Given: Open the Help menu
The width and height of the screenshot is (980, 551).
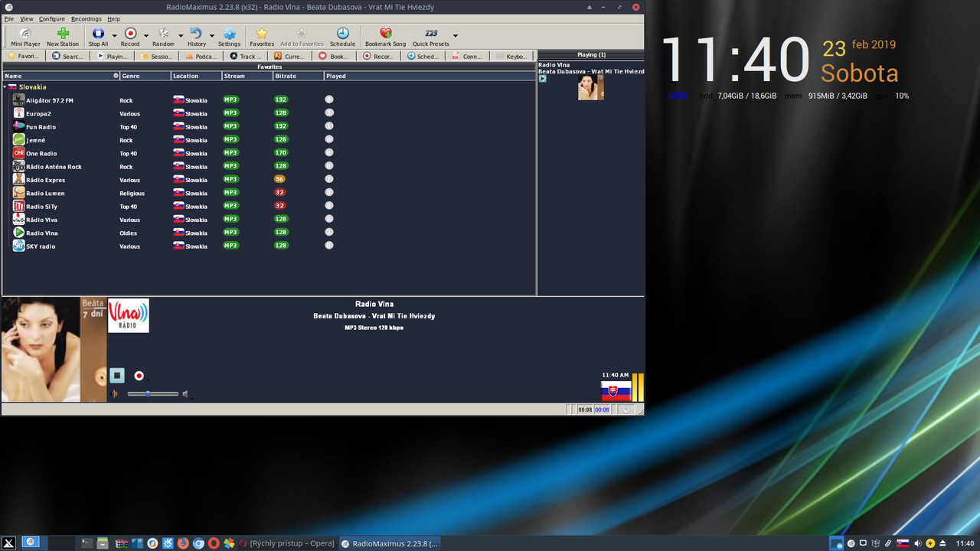Looking at the screenshot, I should tap(113, 18).
